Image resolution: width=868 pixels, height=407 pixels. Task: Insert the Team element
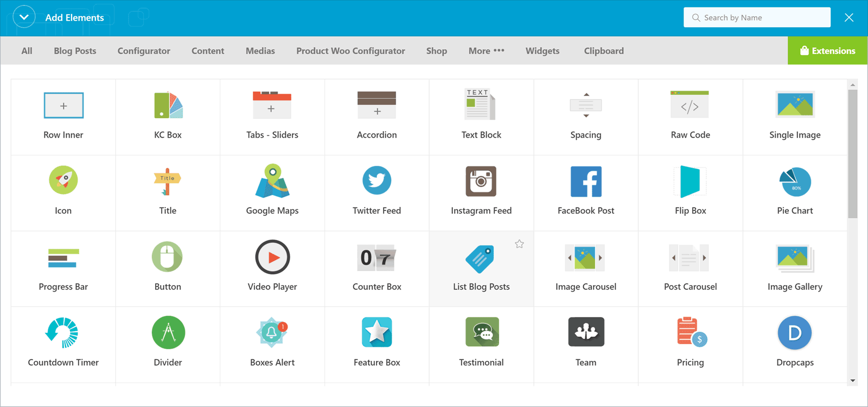pos(586,345)
